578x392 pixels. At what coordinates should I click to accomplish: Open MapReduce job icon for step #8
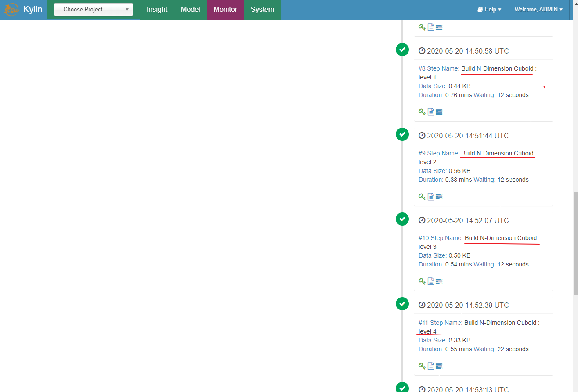(x=439, y=112)
